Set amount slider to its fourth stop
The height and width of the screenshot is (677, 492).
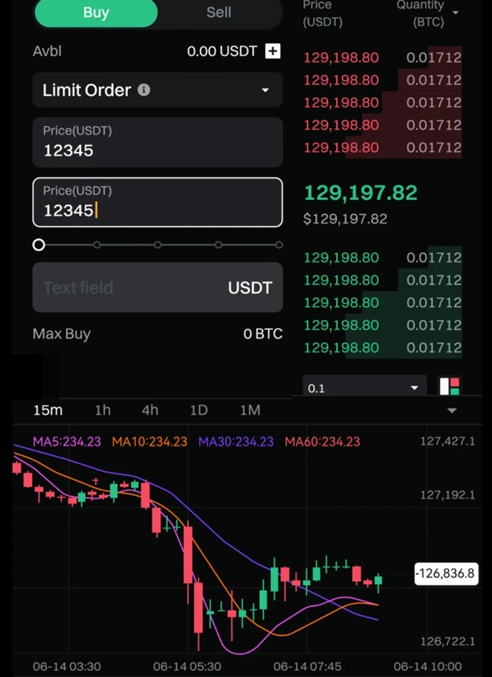tap(218, 245)
